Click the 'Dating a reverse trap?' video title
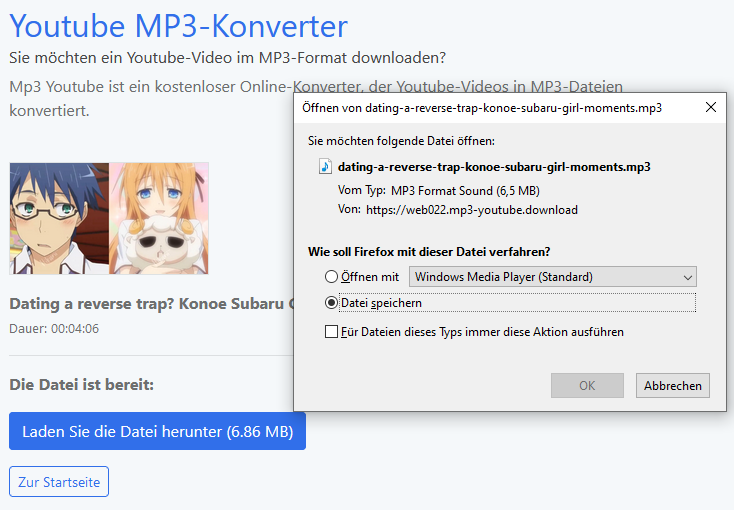 coord(150,303)
